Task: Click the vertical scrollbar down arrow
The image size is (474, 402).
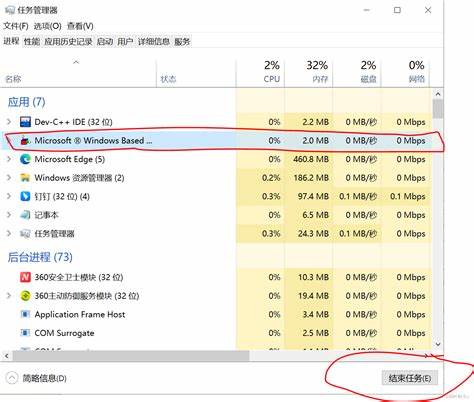Action: (438, 344)
